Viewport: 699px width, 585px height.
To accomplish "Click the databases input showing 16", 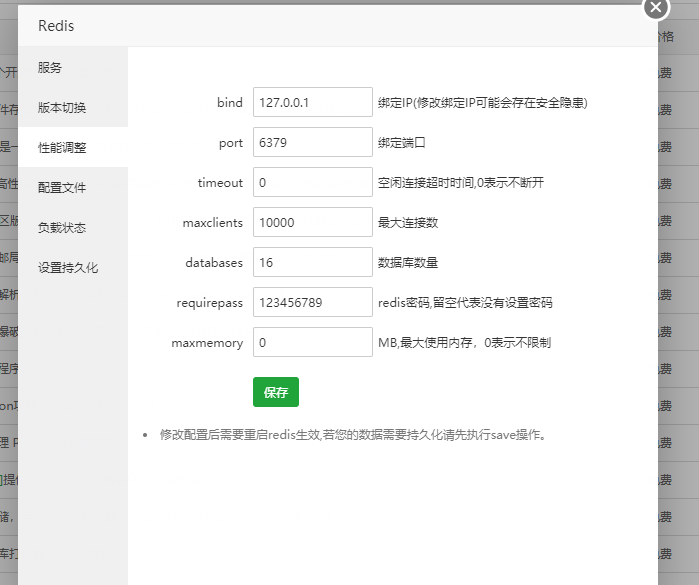I will 312,262.
